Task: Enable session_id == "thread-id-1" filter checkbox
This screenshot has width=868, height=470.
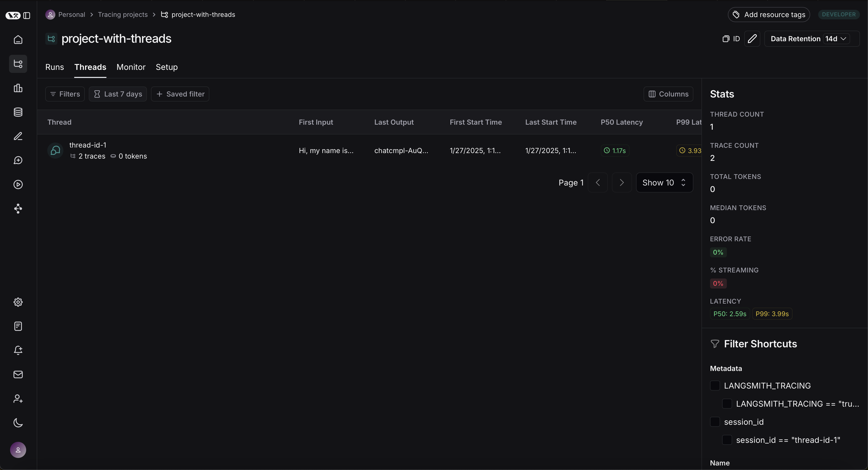Action: 727,440
